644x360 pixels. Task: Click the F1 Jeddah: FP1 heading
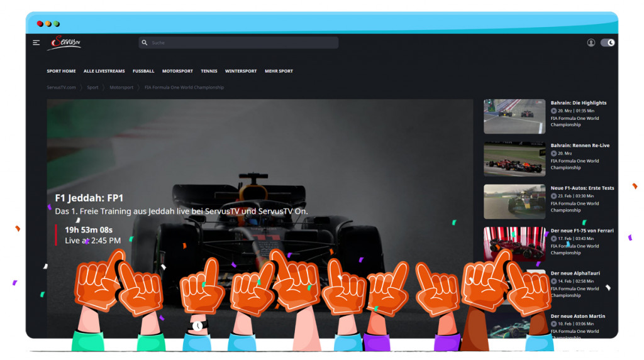[89, 198]
